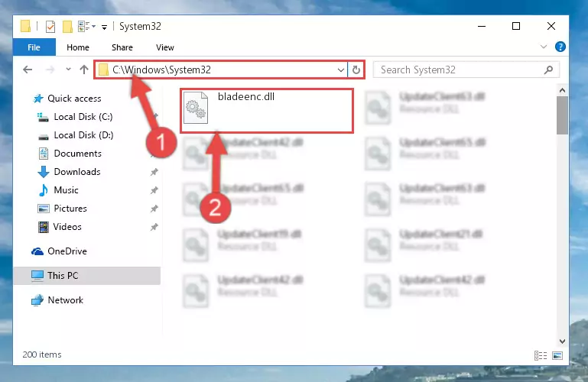Click the Properties quick access icon
588x382 pixels.
click(x=50, y=27)
